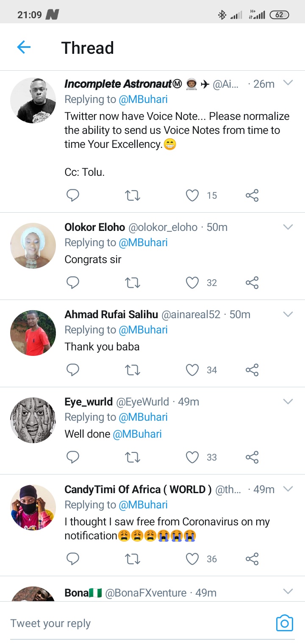Reply to Incomplete Astronaut's tweet
The width and height of the screenshot is (305, 644).
coord(73,195)
